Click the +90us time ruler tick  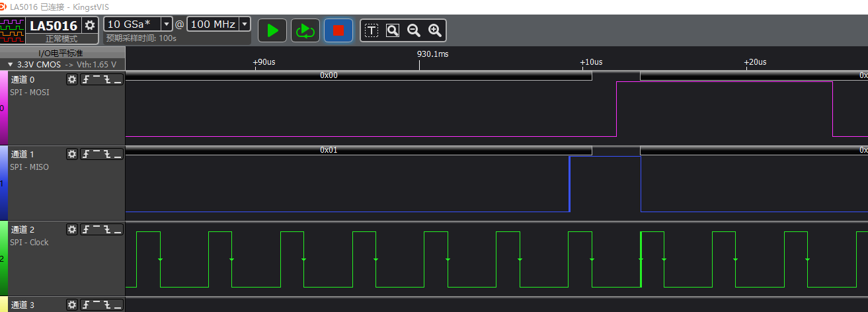264,62
